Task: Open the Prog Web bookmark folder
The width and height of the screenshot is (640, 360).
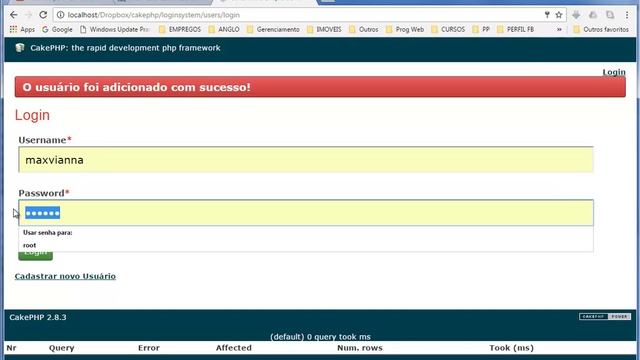Action: [x=405, y=29]
